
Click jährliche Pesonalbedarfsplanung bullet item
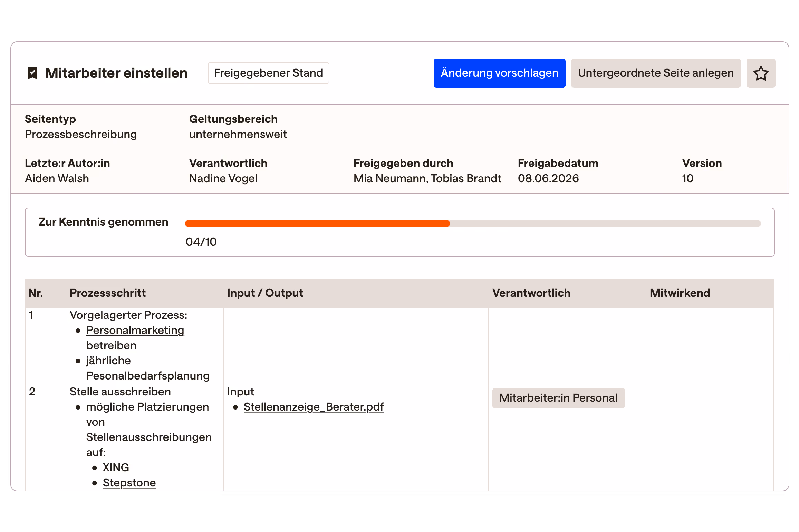(x=148, y=368)
